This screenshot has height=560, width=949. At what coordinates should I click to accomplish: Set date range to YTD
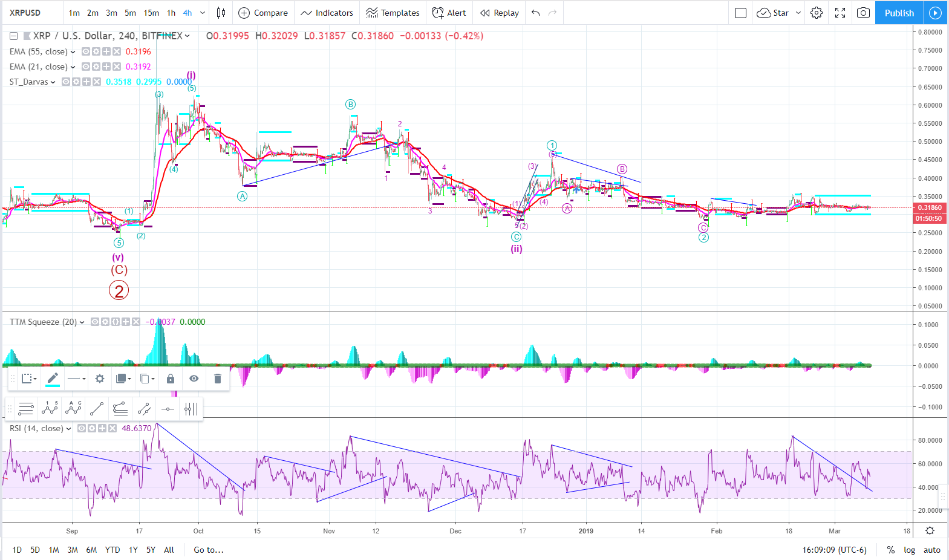[x=113, y=550]
